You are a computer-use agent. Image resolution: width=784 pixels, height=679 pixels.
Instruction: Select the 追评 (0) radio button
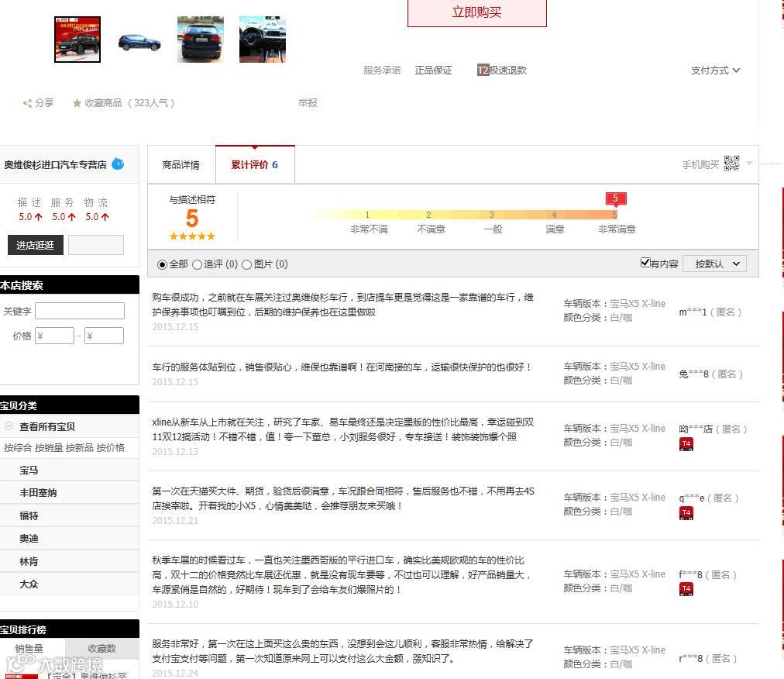(x=197, y=264)
